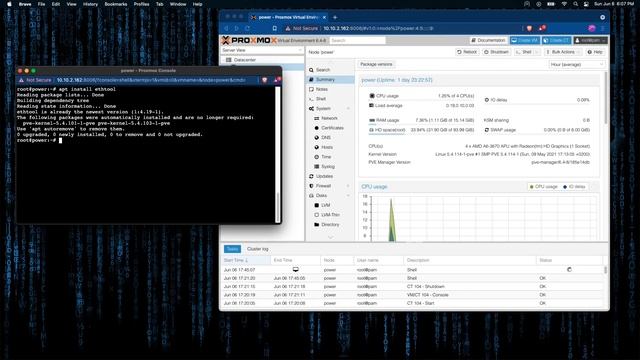
Task: Open the Profiles menu
Action: 142,4
